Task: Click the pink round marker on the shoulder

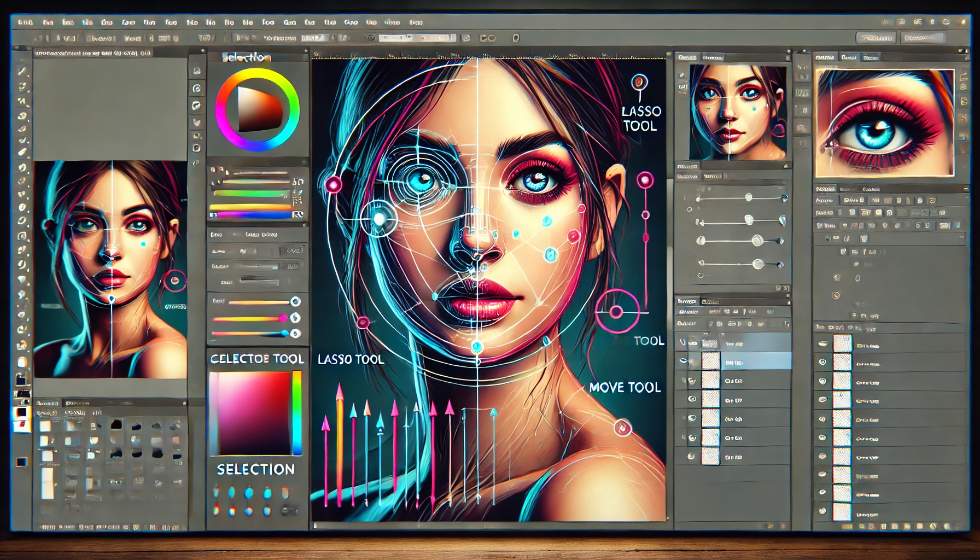Action: (x=622, y=428)
